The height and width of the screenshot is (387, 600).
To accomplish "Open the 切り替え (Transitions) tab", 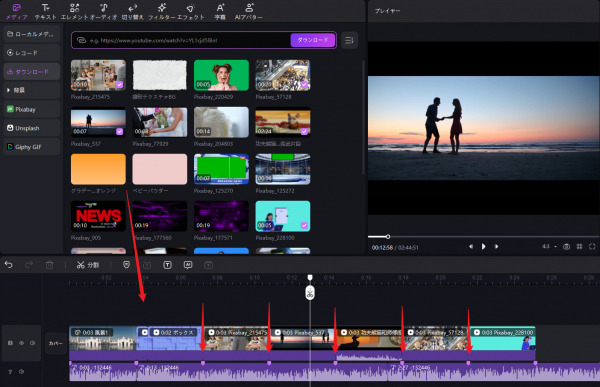I will [132, 11].
